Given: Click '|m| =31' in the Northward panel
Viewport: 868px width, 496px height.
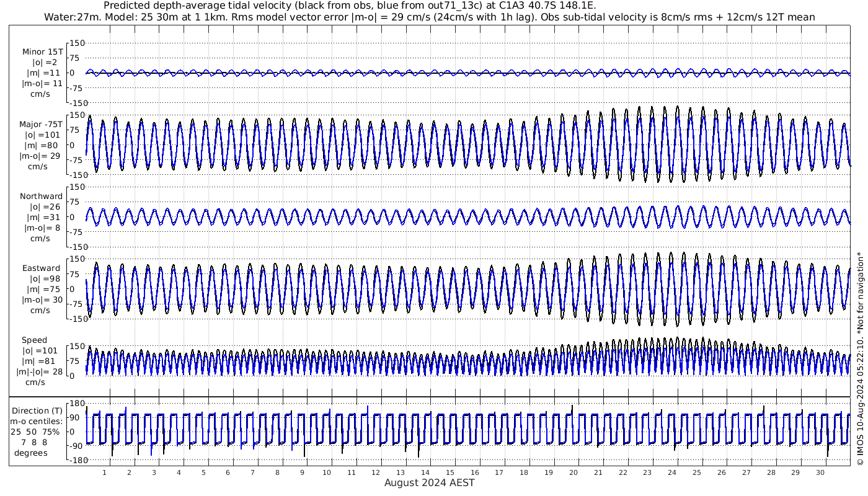Looking at the screenshot, I should pyautogui.click(x=44, y=217).
